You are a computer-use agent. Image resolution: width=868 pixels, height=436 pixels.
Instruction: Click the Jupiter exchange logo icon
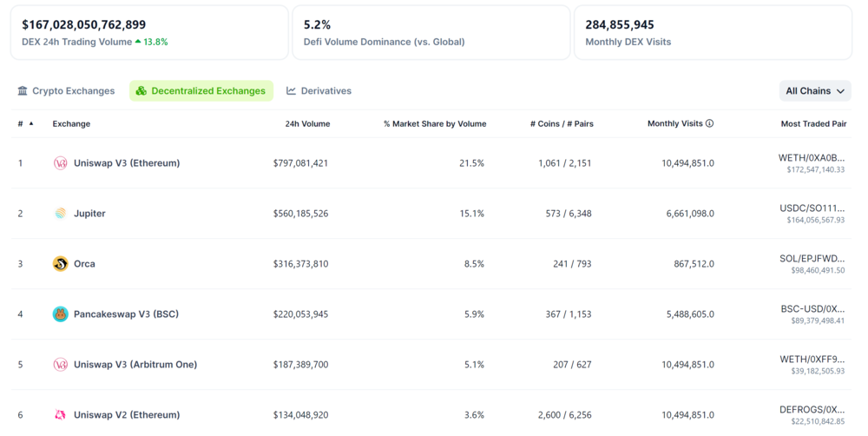60,214
